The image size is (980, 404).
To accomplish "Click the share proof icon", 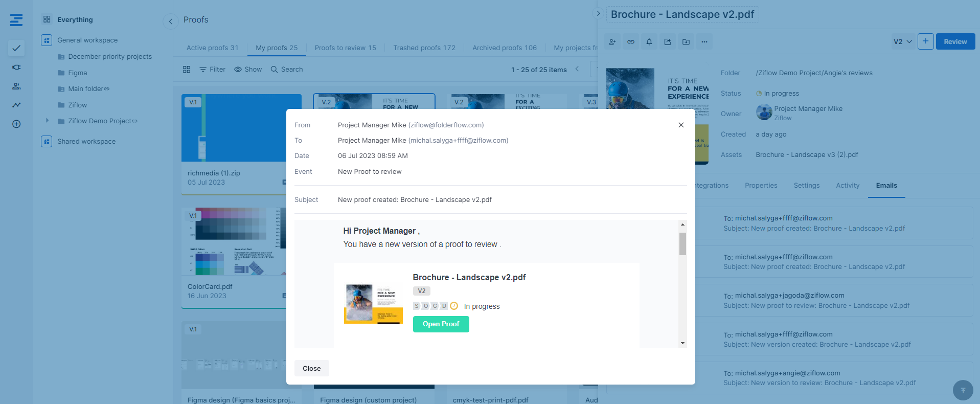I will [x=668, y=42].
